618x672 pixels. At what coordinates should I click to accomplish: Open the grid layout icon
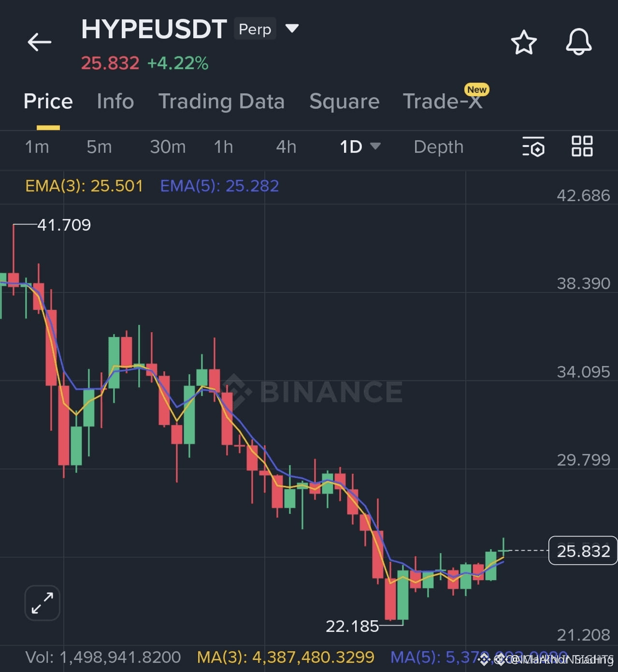pos(582,146)
